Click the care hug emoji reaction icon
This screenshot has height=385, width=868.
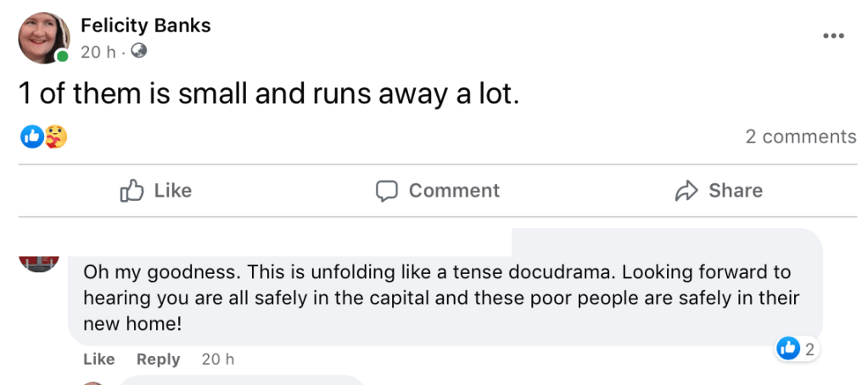(55, 136)
